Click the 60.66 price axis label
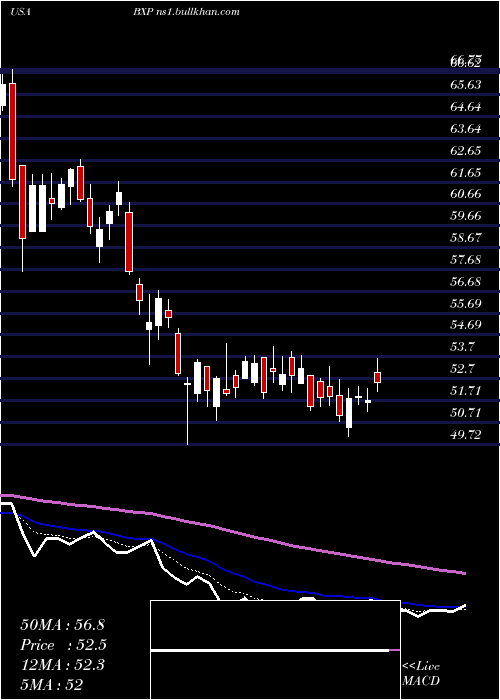Viewport: 500px width, 700px height. [x=466, y=194]
